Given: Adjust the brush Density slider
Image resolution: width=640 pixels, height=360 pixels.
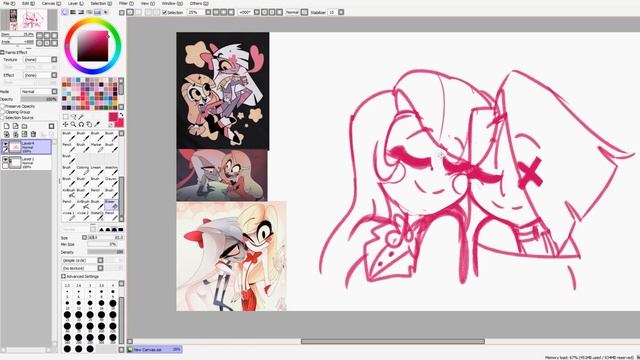Looking at the screenshot, I should tap(105, 252).
